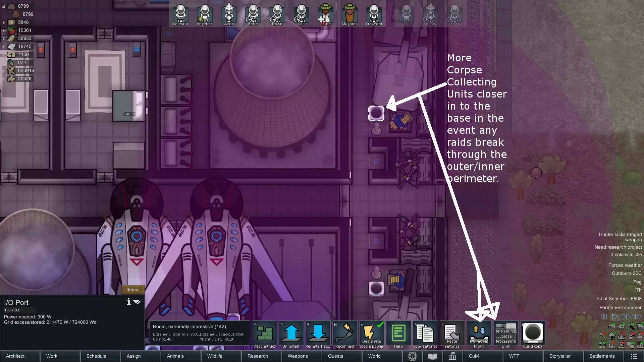Open the I/O Port inspect dropdown arrow

pyautogui.click(x=137, y=302)
